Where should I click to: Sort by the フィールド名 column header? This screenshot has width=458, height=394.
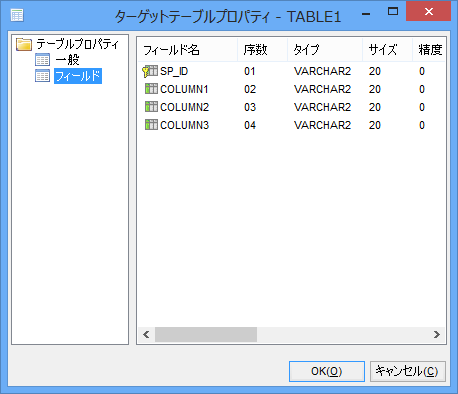187,50
